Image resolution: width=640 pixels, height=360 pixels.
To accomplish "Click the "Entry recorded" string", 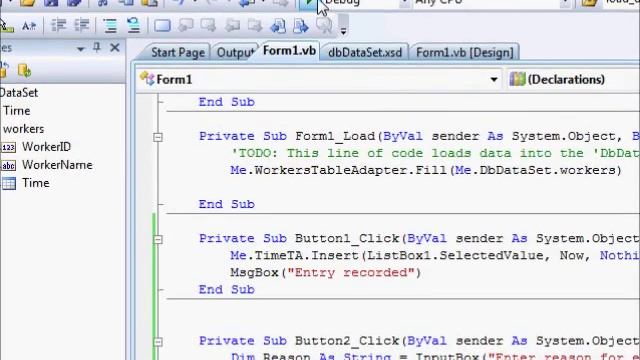I will coord(351,273).
